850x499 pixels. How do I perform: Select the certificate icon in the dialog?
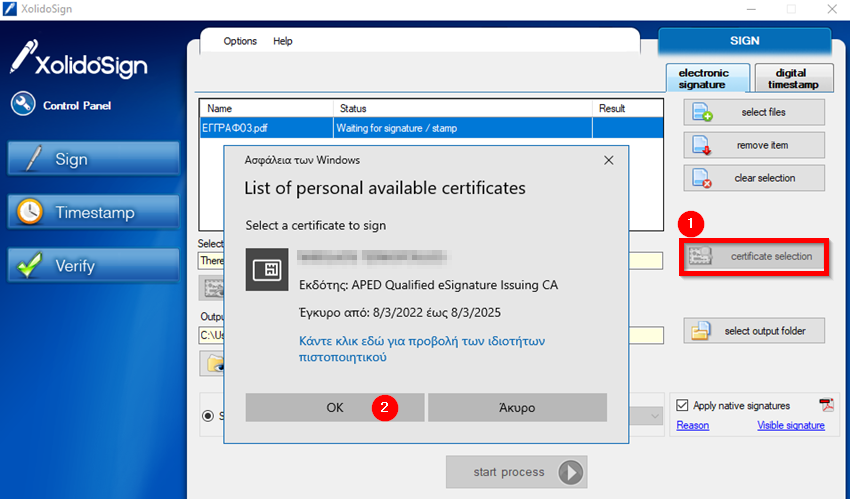coord(267,269)
